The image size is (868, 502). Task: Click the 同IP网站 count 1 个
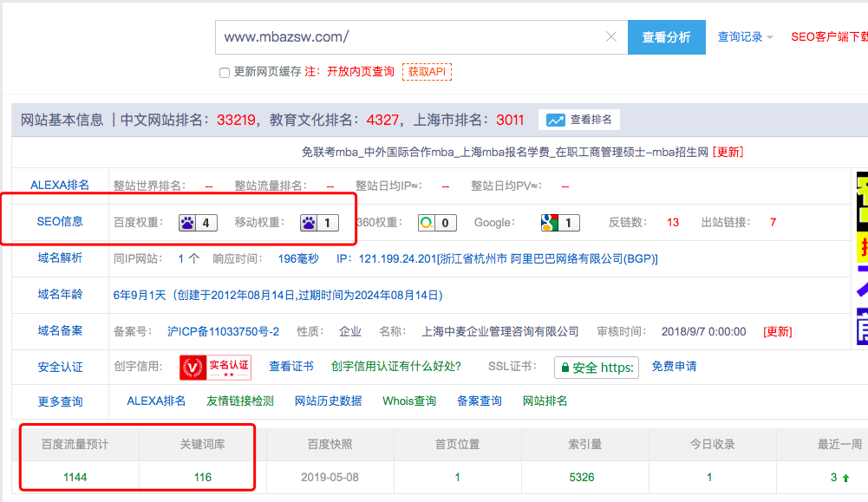point(188,259)
